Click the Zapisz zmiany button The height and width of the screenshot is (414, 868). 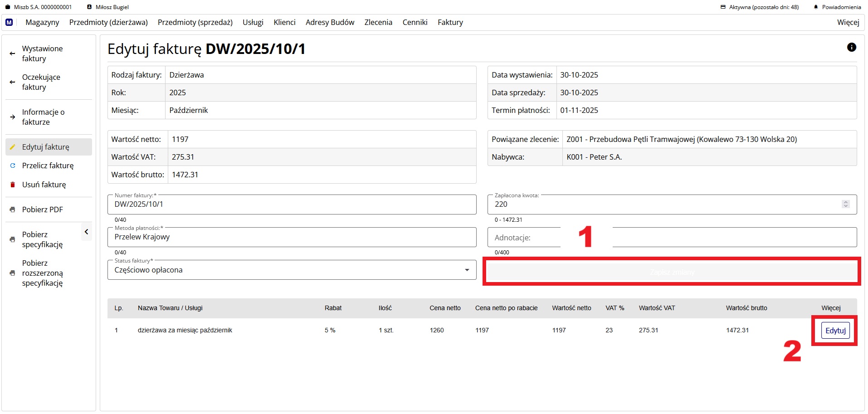pos(672,272)
